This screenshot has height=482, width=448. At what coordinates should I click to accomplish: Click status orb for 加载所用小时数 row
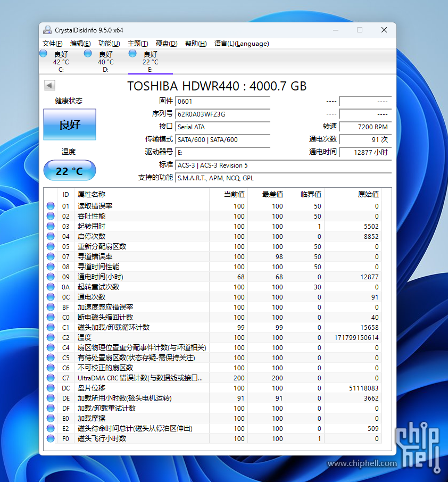click(51, 398)
